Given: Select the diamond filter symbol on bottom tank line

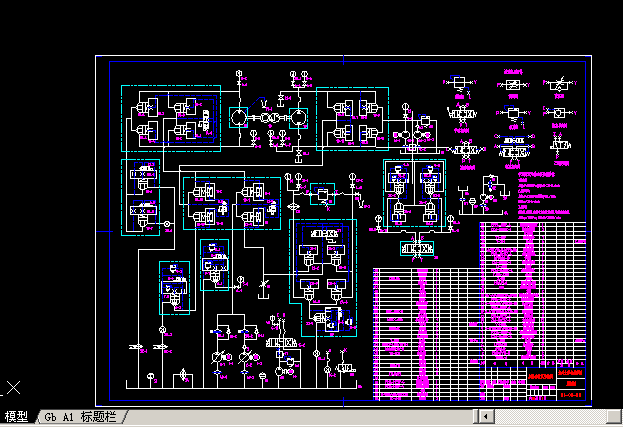Looking at the screenshot, I should tap(183, 374).
